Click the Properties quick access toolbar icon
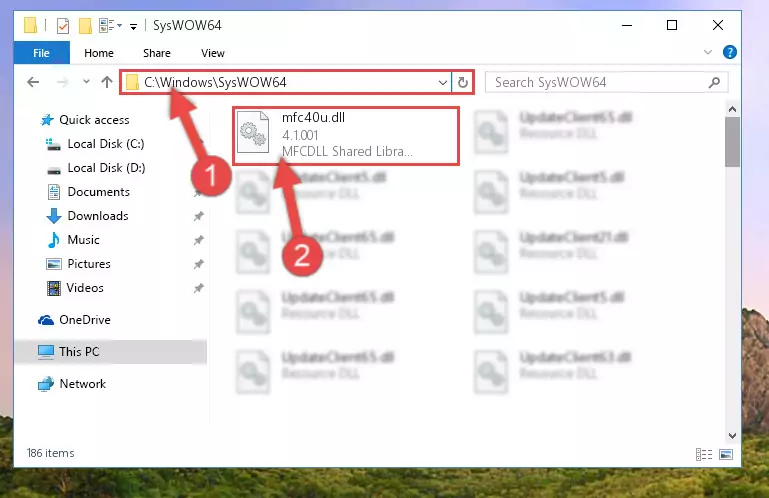Screen dimensions: 769x498 click(63, 26)
